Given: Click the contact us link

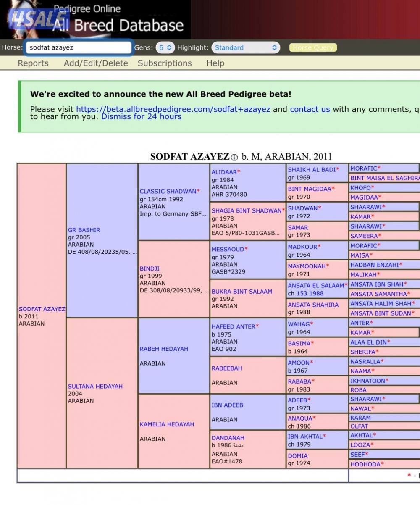Looking at the screenshot, I should click(x=310, y=109).
